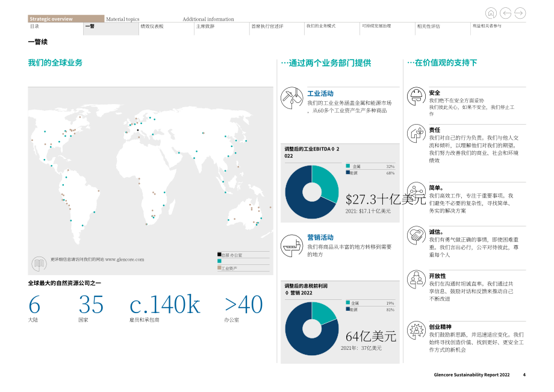This screenshot has width=554, height=392.
Task: Click the marketing EBIT donut chart
Action: [312, 329]
